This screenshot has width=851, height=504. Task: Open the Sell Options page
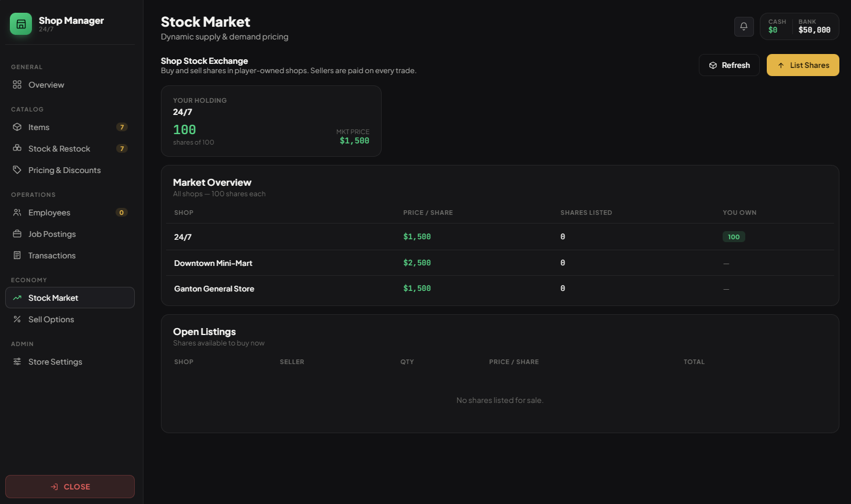click(x=70, y=319)
